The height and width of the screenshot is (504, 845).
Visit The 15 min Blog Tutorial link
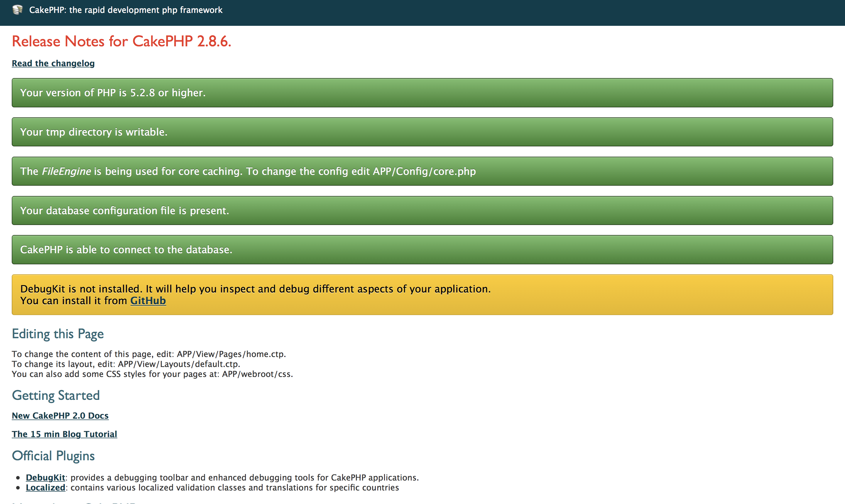[64, 434]
